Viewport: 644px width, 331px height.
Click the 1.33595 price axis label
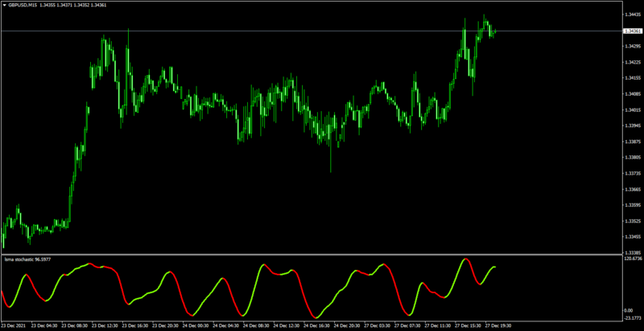click(x=633, y=205)
